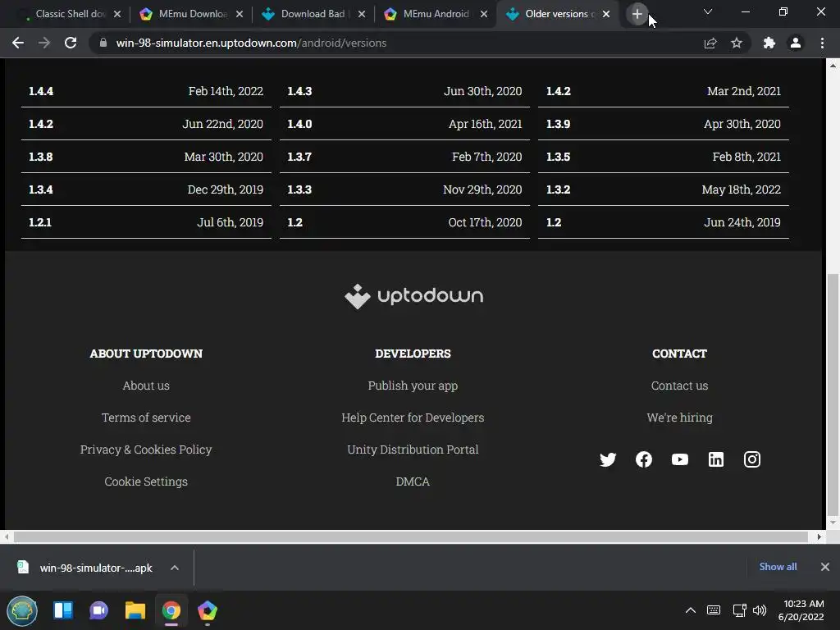Click the horizontal scrollbar thumb
This screenshot has height=630, width=840.
point(411,536)
